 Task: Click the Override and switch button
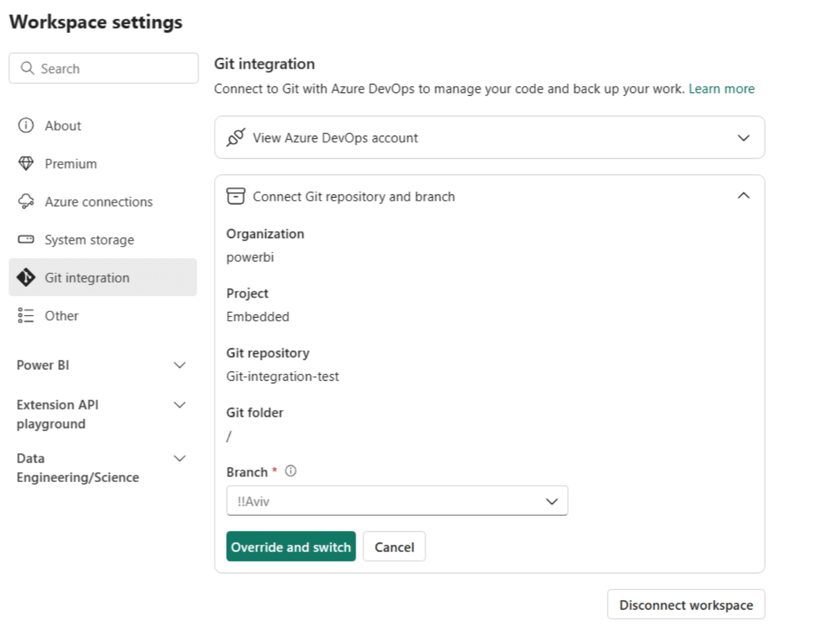click(290, 546)
